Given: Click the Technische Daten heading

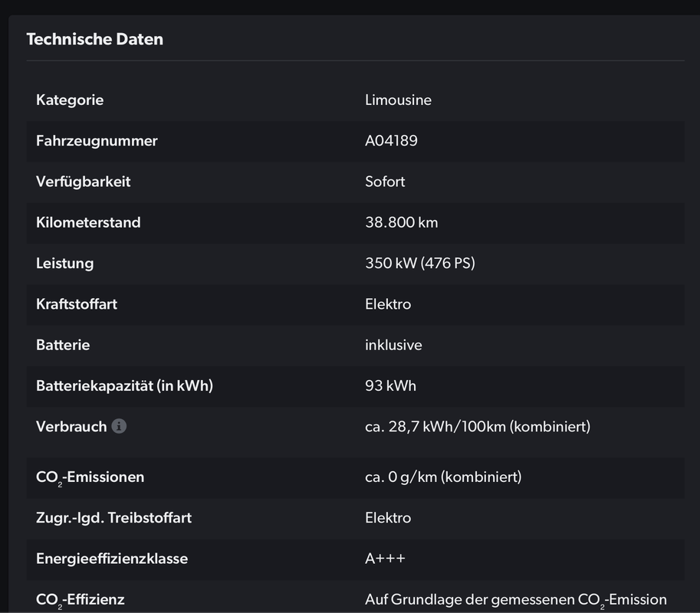Looking at the screenshot, I should pos(94,39).
